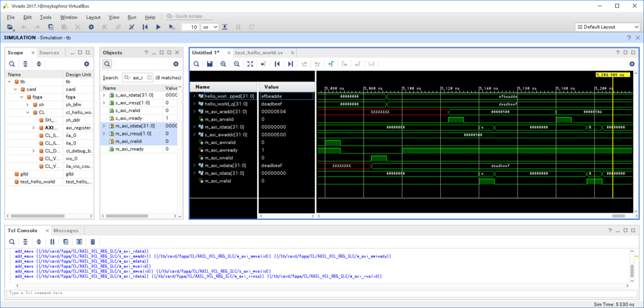Click Go to Cursor icon in waveform toolbar
644x308 pixels.
click(x=264, y=63)
